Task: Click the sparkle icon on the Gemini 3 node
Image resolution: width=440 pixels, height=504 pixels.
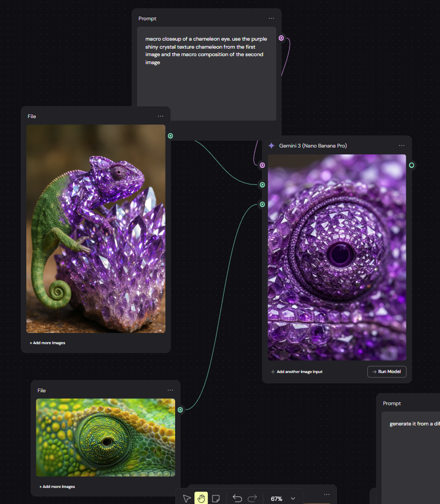Action: point(272,145)
